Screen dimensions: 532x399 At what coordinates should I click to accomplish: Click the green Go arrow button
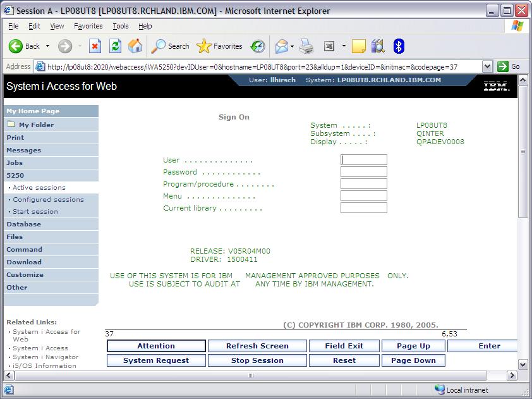(x=502, y=66)
